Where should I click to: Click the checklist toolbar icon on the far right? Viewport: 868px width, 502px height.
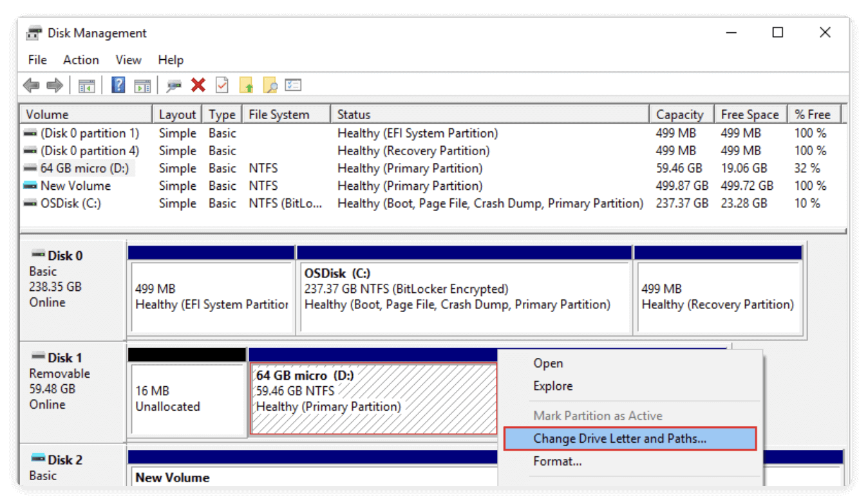point(294,84)
